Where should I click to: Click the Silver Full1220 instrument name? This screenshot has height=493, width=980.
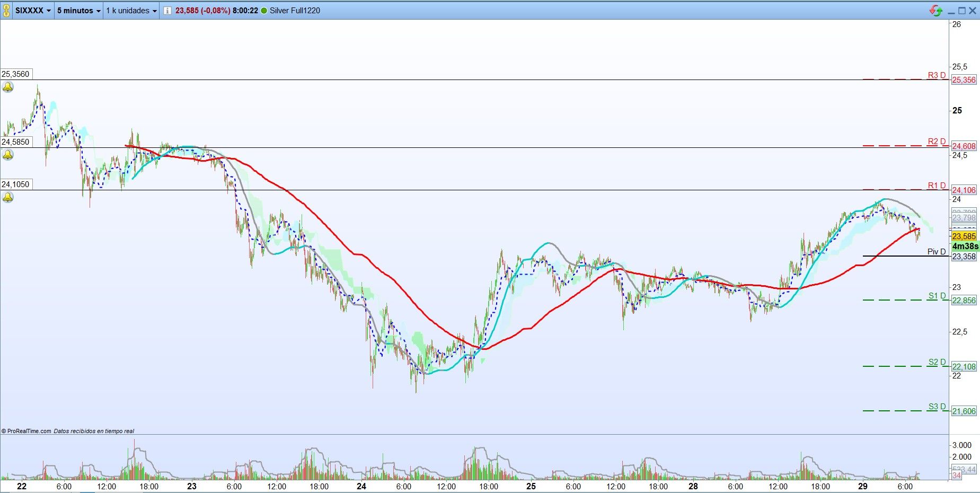click(x=295, y=11)
